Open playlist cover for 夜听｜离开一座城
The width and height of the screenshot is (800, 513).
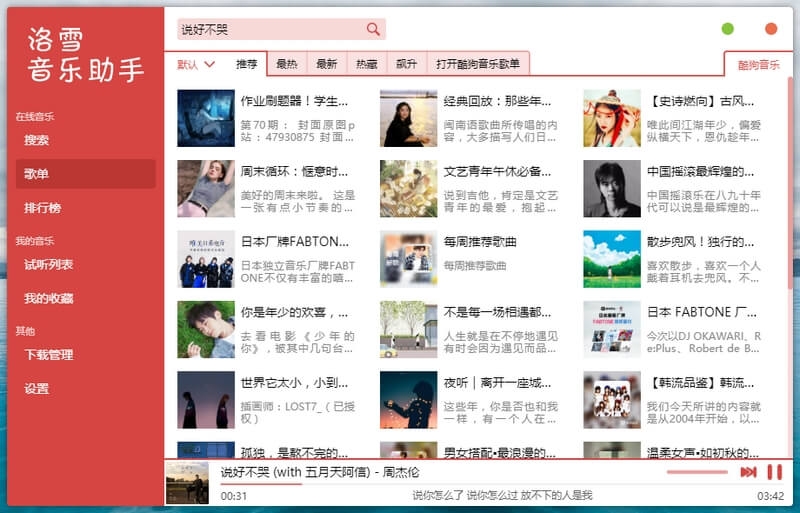409,400
